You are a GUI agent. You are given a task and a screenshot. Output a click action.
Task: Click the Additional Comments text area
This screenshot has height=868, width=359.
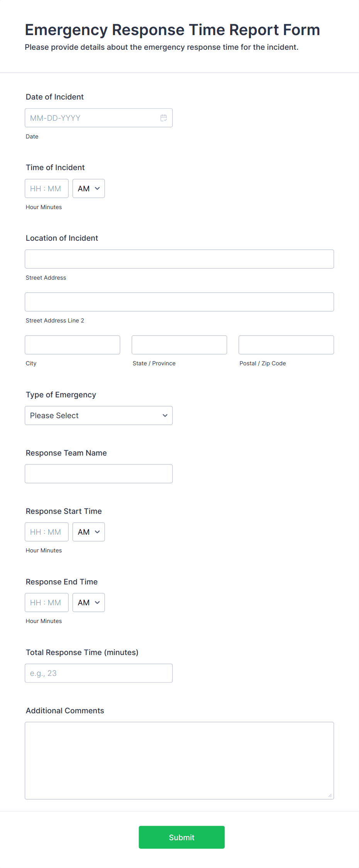pyautogui.click(x=179, y=760)
